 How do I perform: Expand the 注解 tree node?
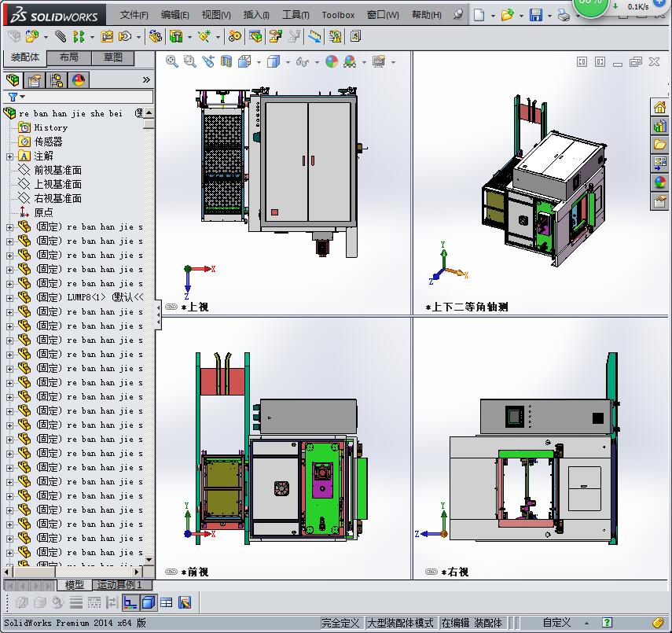pos(9,157)
